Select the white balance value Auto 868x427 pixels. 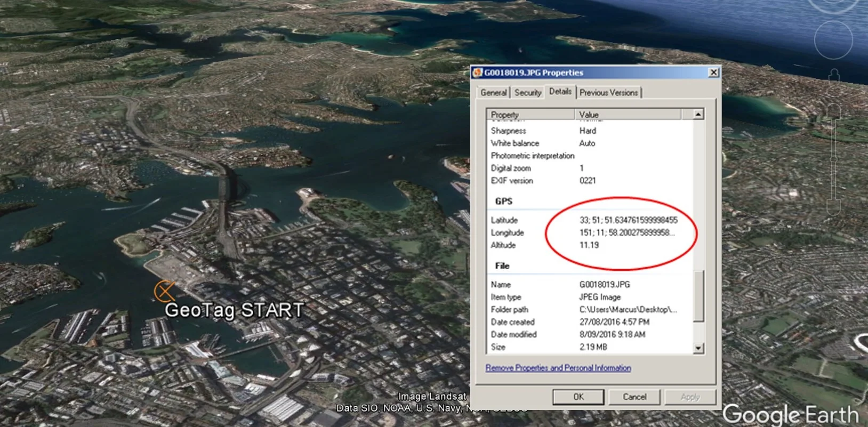587,143
